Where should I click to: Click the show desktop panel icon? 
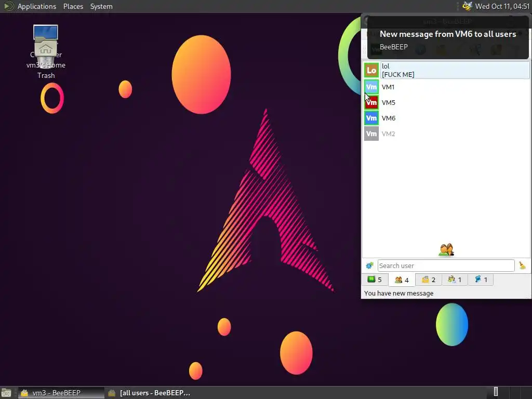6,393
